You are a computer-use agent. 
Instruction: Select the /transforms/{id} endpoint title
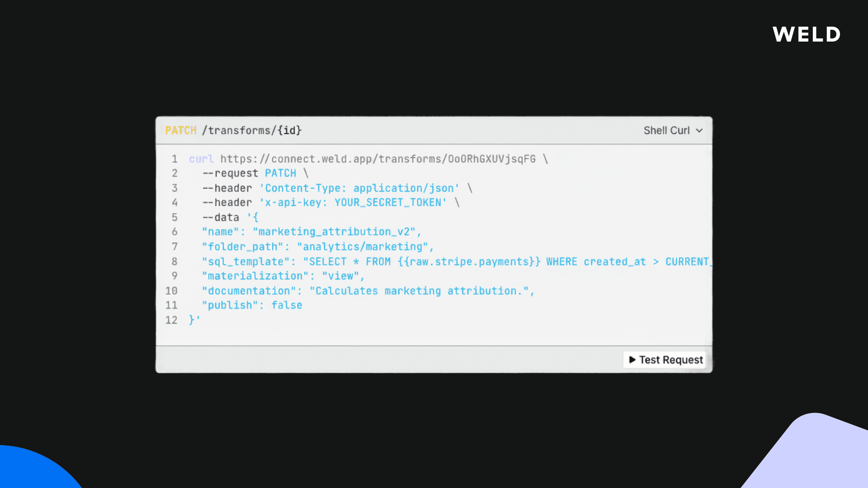tap(252, 131)
